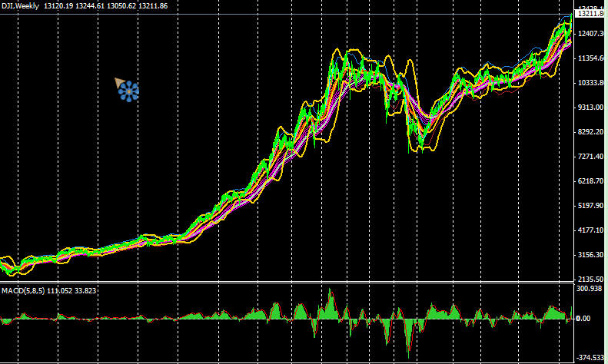This screenshot has width=608, height=364.
Task: Click the 8292.20 price axis label
Action: point(592,131)
